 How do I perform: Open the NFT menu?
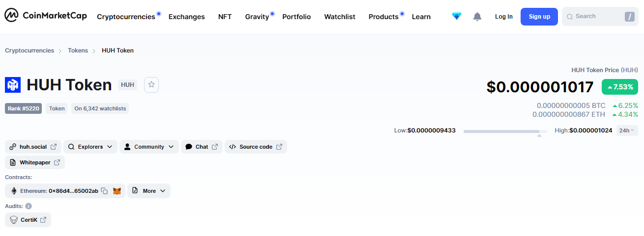pos(225,17)
